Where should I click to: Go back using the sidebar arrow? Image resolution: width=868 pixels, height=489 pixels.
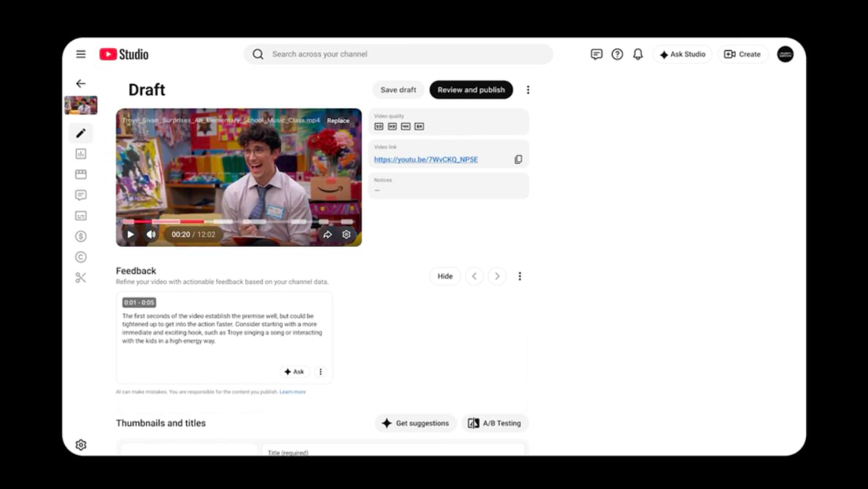click(81, 84)
